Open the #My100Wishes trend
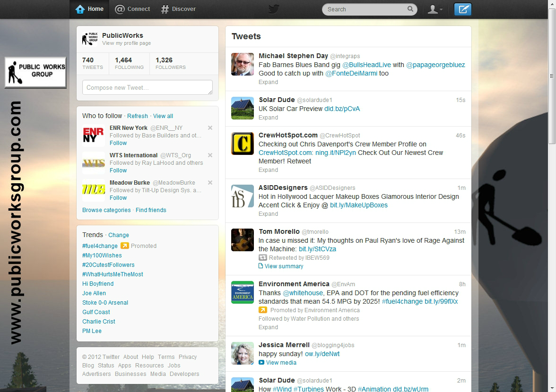The width and height of the screenshot is (556, 392). (x=102, y=256)
